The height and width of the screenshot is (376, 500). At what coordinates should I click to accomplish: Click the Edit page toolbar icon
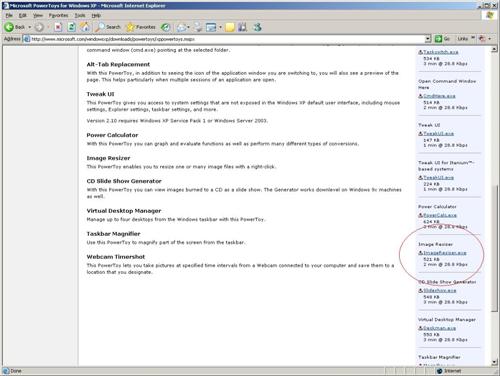click(x=211, y=27)
